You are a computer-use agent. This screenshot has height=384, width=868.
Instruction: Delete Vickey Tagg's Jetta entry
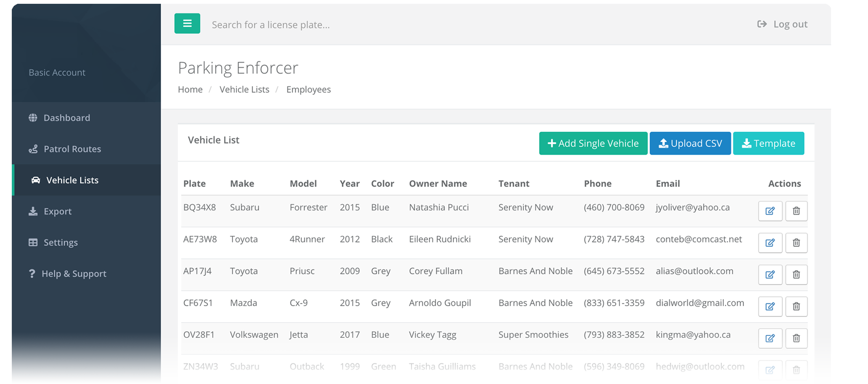coord(796,338)
